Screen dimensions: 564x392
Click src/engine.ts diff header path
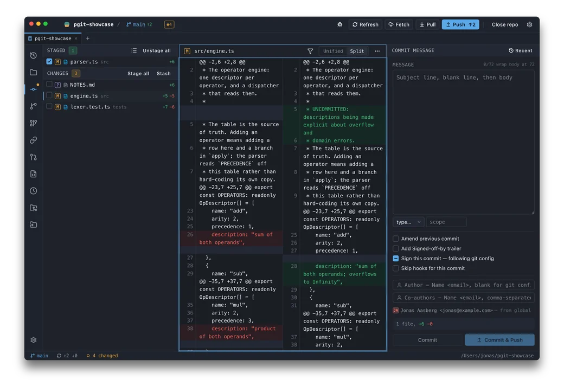[214, 51]
